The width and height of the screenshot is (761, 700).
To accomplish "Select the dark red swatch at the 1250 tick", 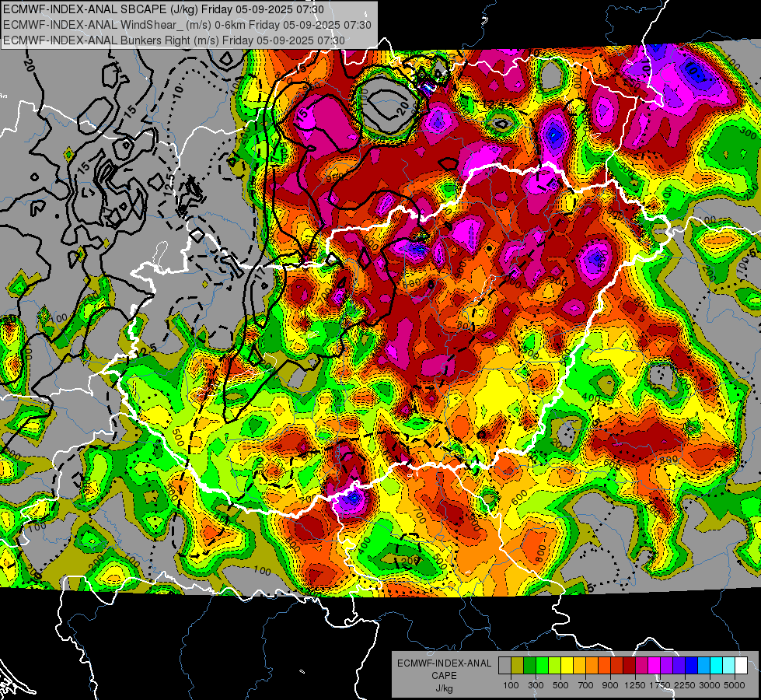I will click(x=629, y=666).
